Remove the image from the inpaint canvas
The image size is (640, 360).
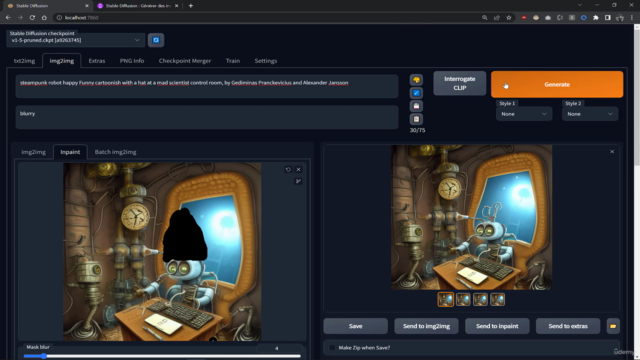point(298,169)
